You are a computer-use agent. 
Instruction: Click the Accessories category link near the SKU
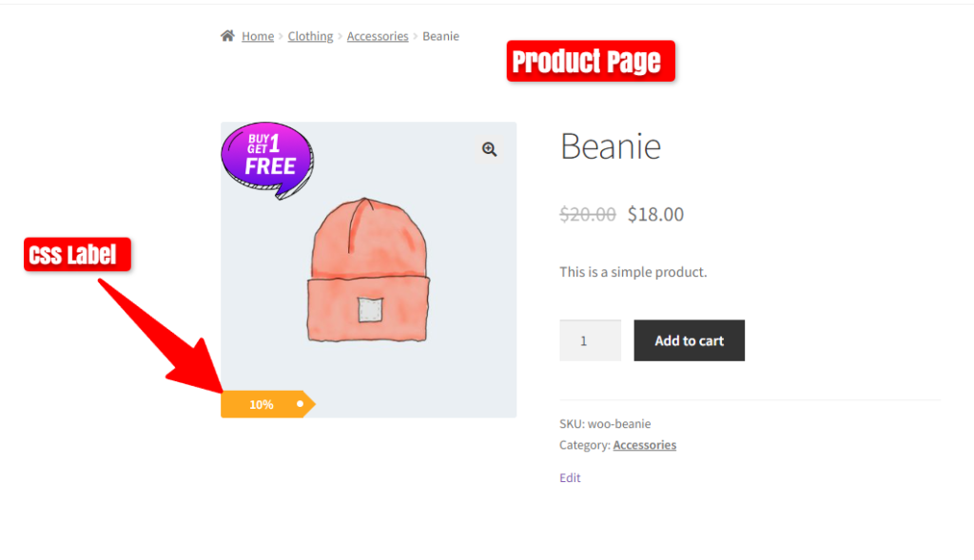pos(644,444)
